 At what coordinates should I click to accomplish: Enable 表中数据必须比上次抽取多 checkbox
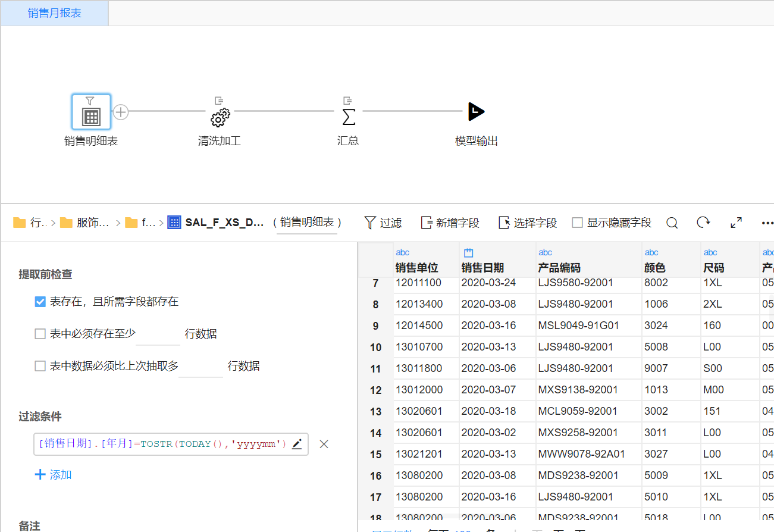[40, 366]
